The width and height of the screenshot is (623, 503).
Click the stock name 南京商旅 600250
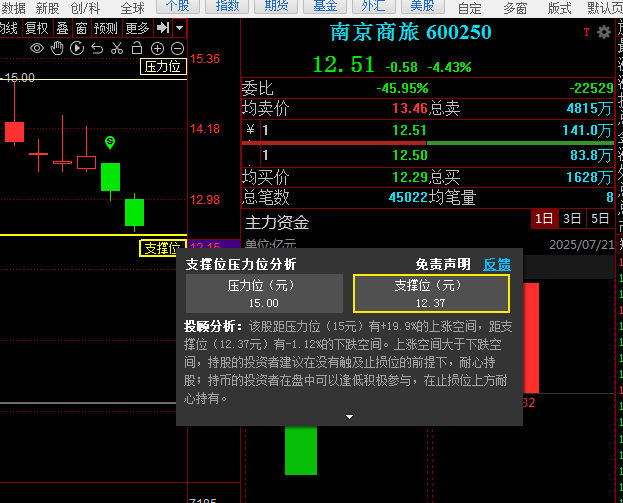[410, 32]
